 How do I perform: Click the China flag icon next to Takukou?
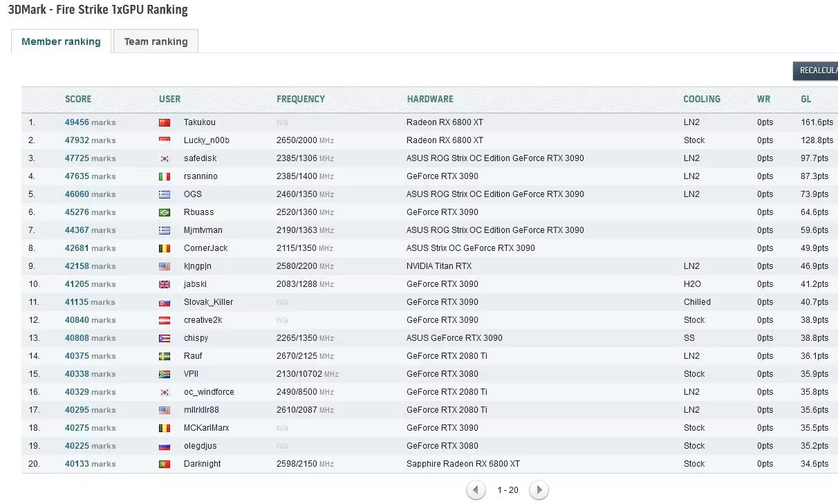pyautogui.click(x=164, y=122)
